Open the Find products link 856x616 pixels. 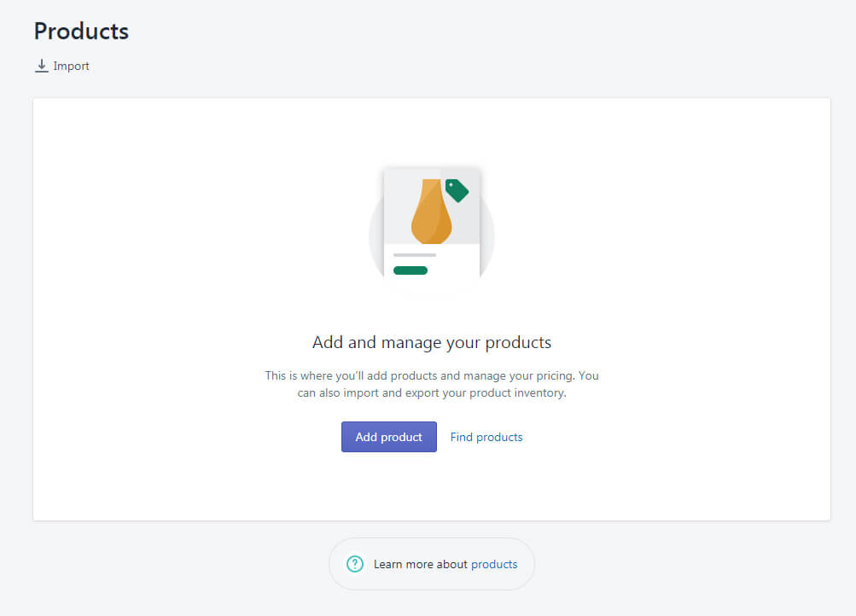486,437
